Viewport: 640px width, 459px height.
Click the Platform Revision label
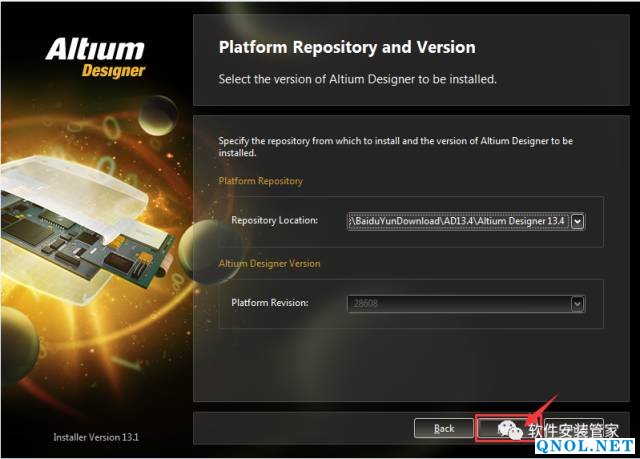270,302
